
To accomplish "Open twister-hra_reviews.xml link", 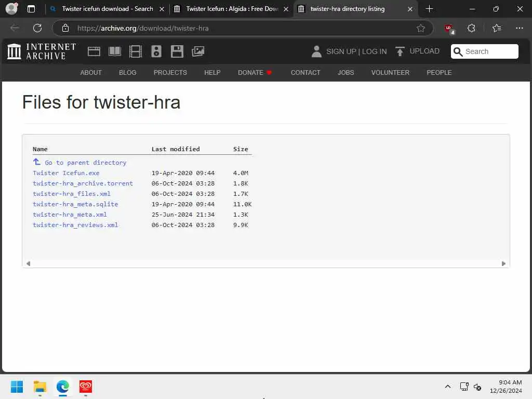I will pyautogui.click(x=75, y=225).
